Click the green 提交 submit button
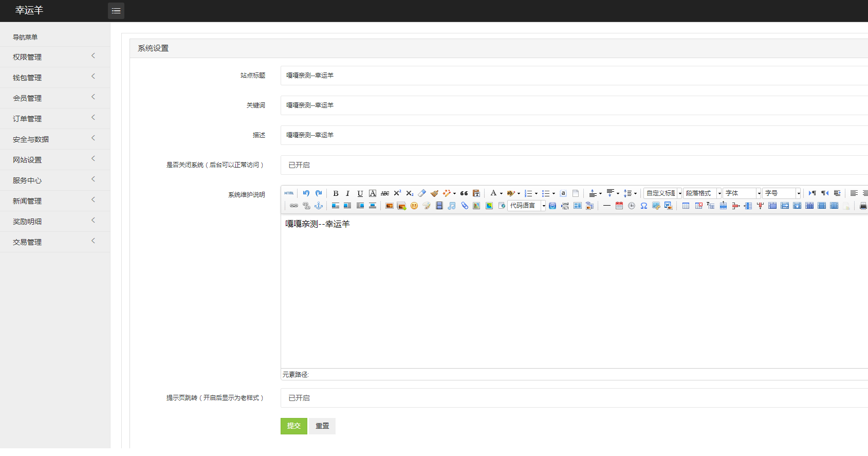The width and height of the screenshot is (868, 456). point(293,426)
